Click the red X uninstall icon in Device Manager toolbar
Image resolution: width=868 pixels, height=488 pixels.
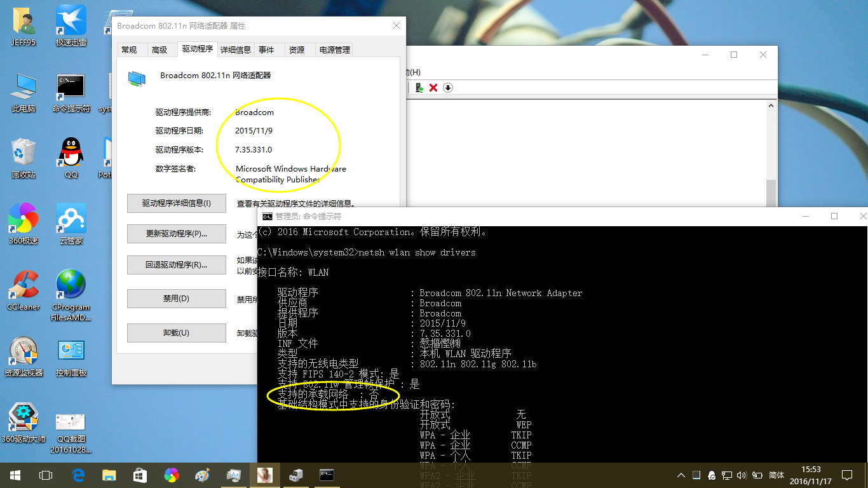pos(433,88)
